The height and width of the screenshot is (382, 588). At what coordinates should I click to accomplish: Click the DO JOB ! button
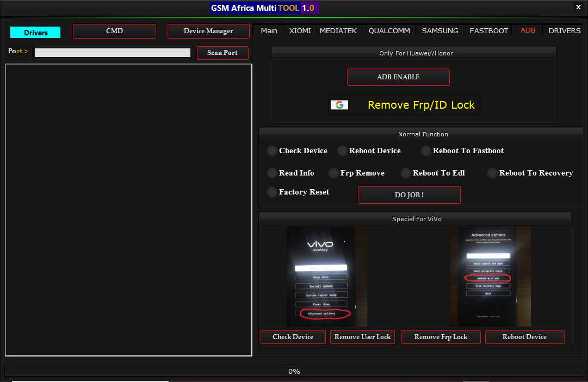click(x=409, y=195)
